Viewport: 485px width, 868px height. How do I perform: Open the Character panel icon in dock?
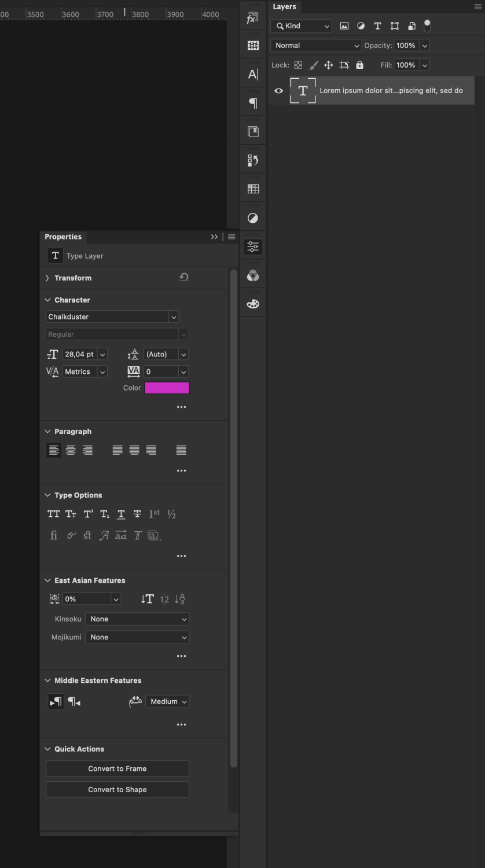[x=253, y=74]
